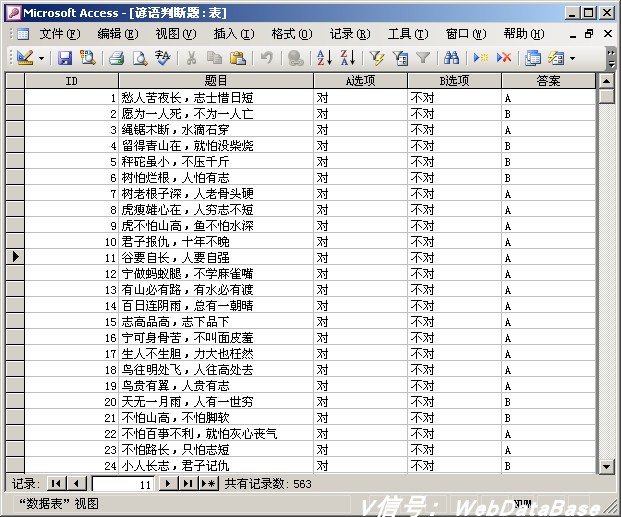This screenshot has height=517, width=621.
Task: Go to next record navigation button
Action: (168, 483)
